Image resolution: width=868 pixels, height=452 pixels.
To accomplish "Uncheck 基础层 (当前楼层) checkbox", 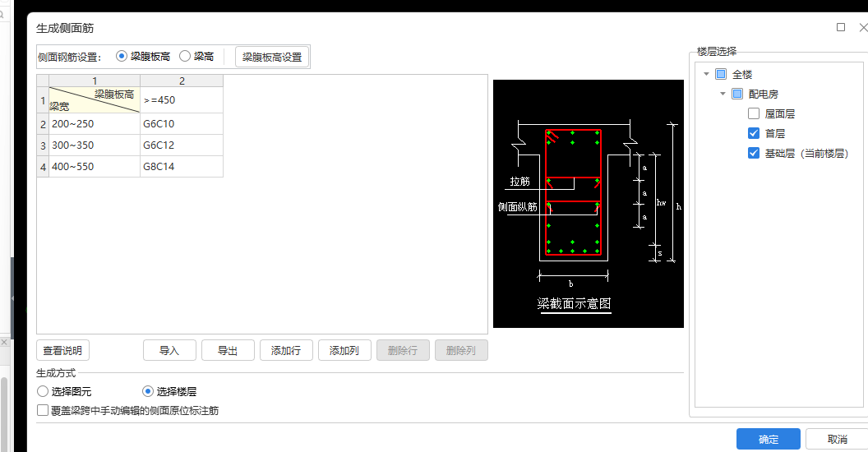I will point(754,153).
